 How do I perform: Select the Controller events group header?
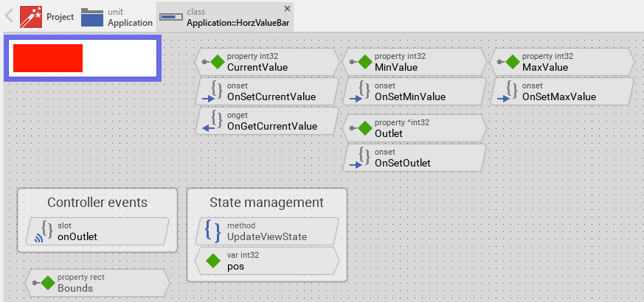[x=97, y=203]
